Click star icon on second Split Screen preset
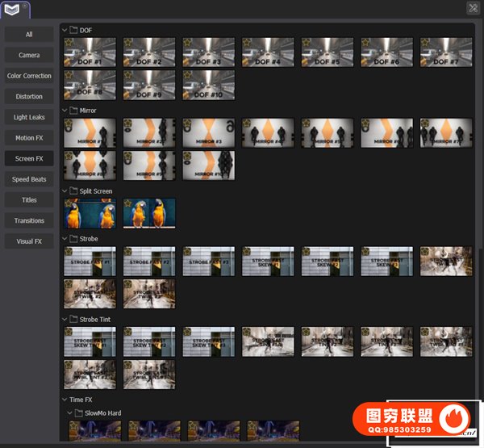The height and width of the screenshot is (448, 484). 128,203
